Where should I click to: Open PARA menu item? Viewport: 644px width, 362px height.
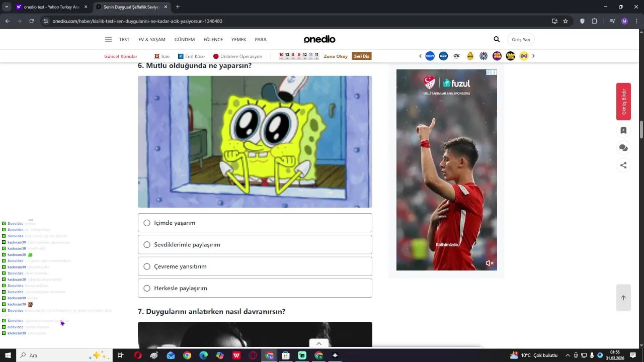[x=261, y=40]
